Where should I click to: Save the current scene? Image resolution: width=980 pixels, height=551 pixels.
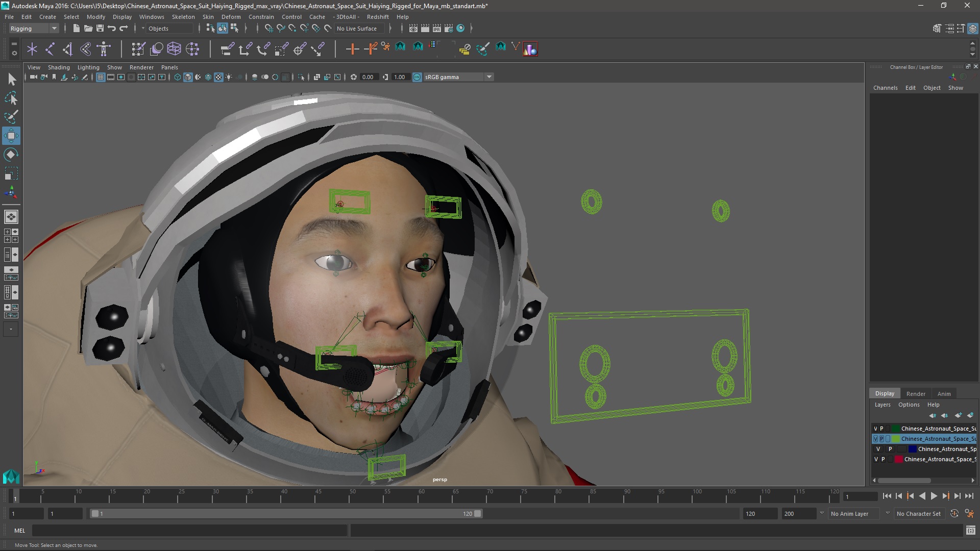pos(100,29)
